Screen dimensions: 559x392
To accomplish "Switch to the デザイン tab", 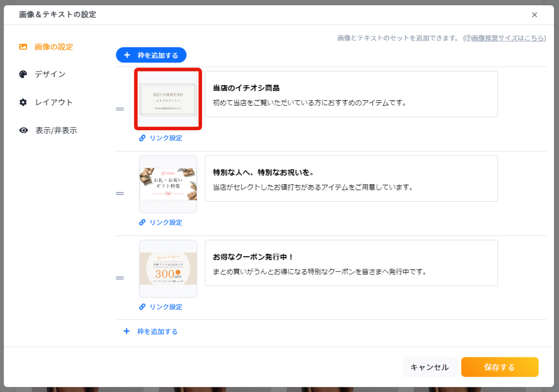I will click(42, 74).
